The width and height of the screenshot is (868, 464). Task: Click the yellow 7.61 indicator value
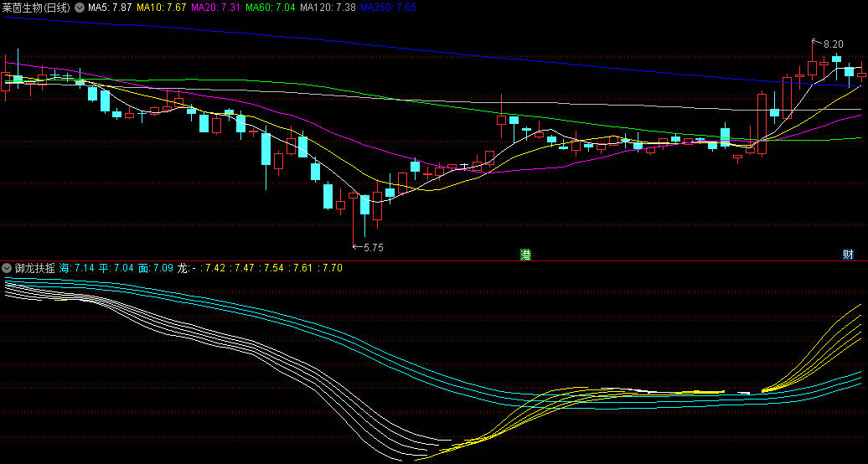tap(302, 268)
